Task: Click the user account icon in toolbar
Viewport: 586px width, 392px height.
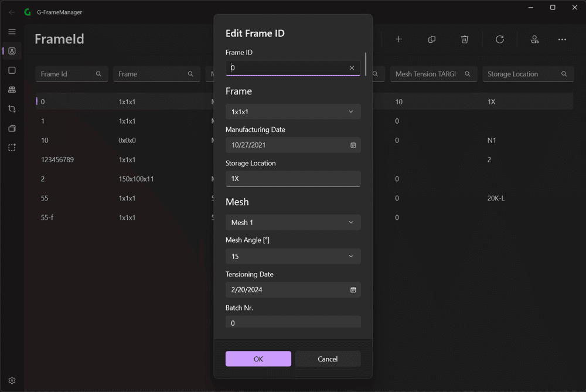Action: 535,39
